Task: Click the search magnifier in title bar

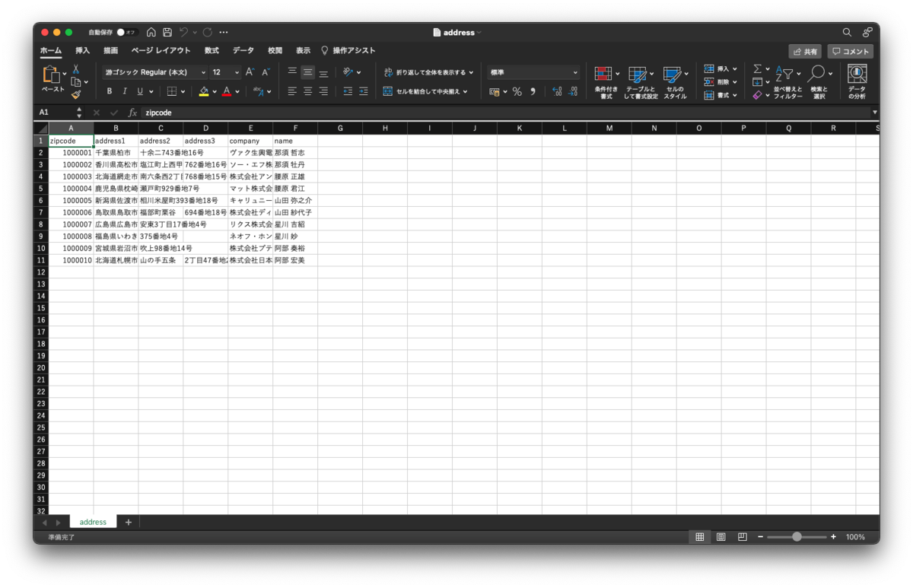Action: coord(847,32)
